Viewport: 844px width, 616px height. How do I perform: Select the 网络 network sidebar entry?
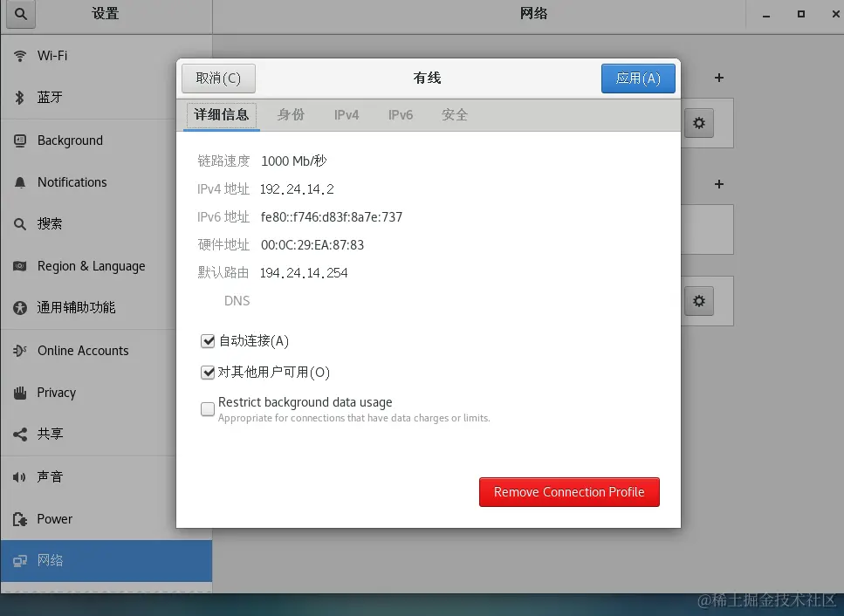click(x=106, y=560)
